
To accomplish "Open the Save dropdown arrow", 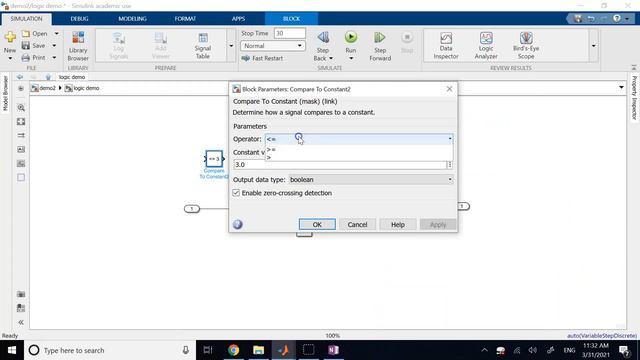I will coord(54,46).
